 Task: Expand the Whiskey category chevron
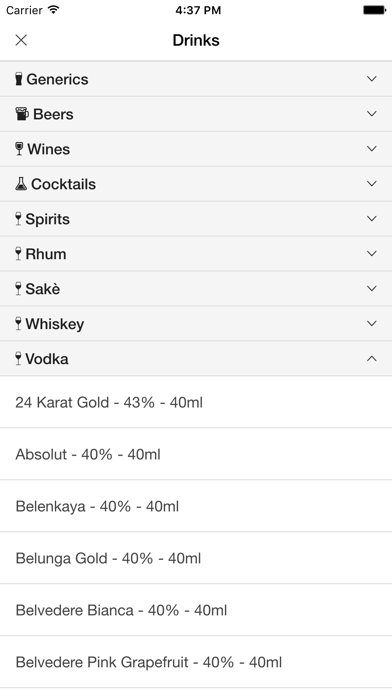pos(372,323)
